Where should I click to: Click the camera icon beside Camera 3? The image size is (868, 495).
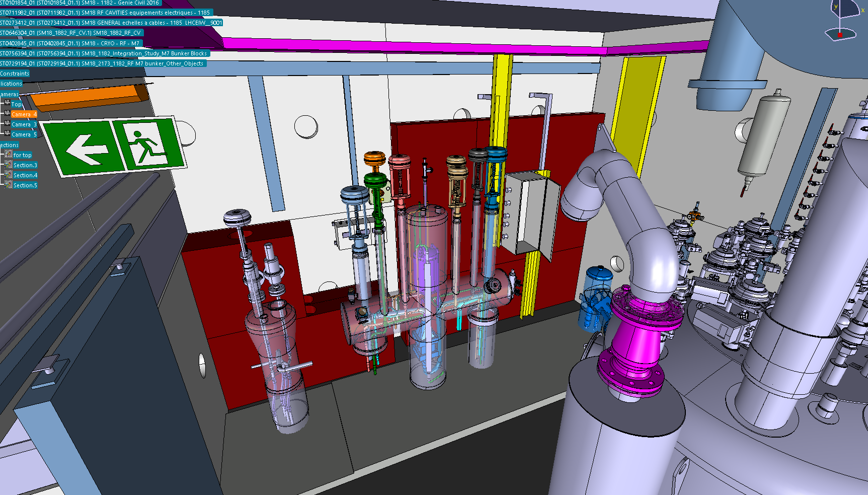point(7,124)
